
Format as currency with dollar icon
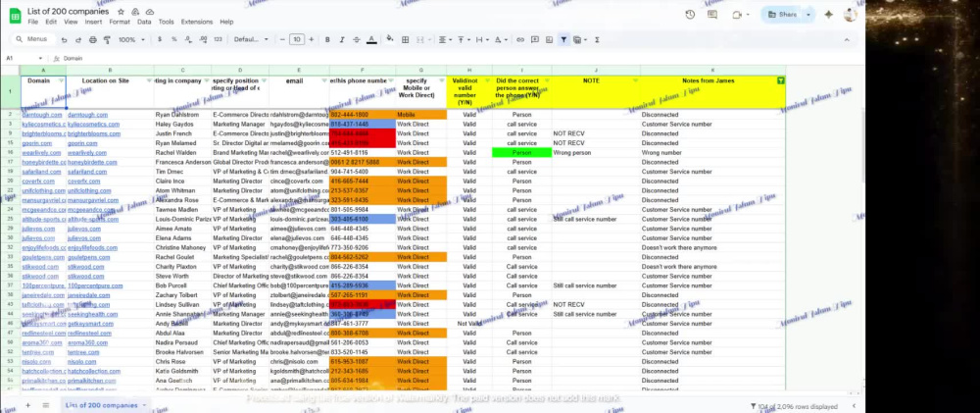(x=160, y=39)
